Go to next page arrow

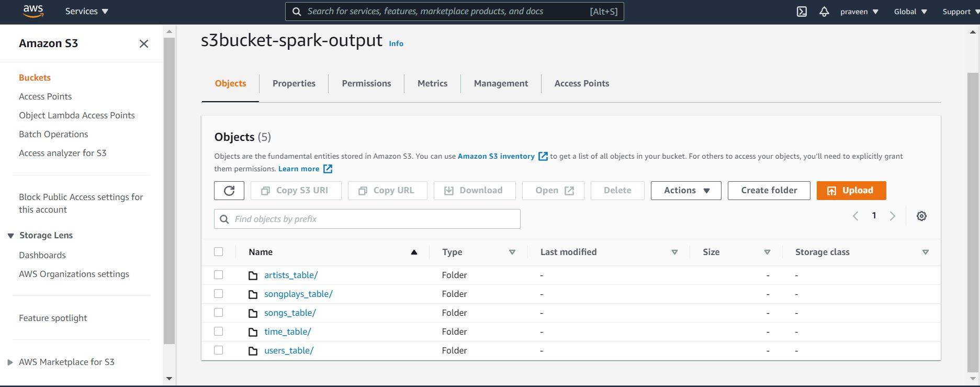click(893, 216)
